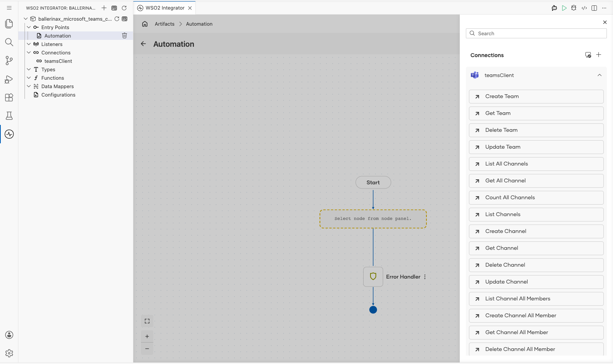Open overview icon in sidebar header
The height and width of the screenshot is (364, 613).
coord(114,8)
